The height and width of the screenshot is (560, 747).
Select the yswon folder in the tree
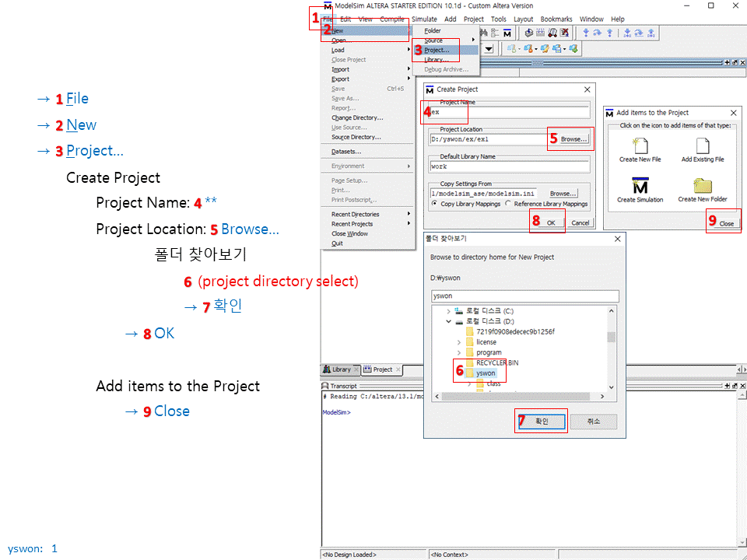pos(481,373)
